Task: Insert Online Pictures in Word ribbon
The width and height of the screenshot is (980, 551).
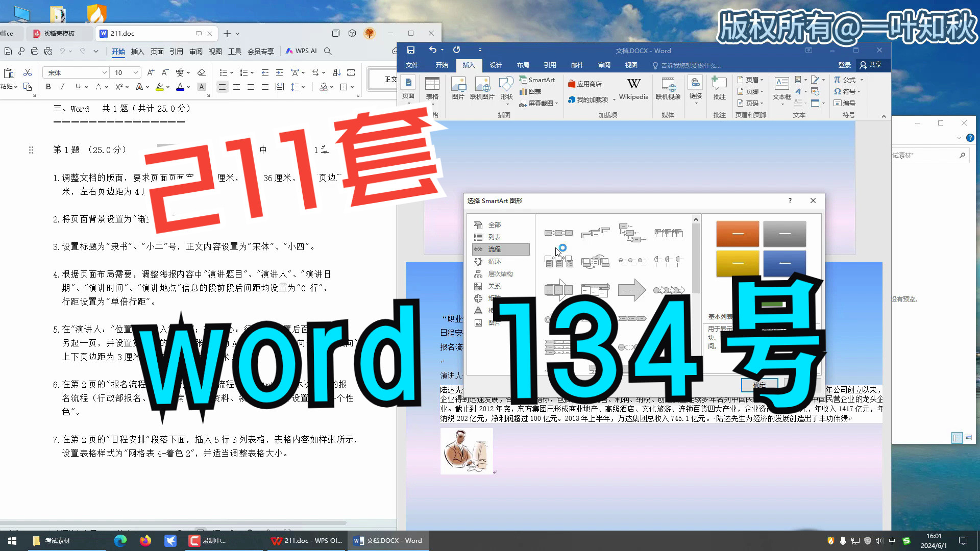Action: coord(482,88)
